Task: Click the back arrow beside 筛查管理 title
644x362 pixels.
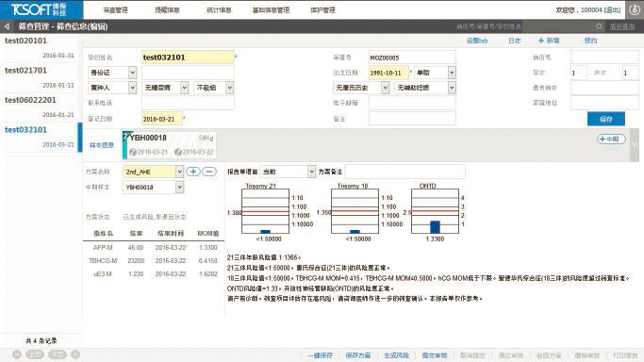Action: tap(7, 26)
